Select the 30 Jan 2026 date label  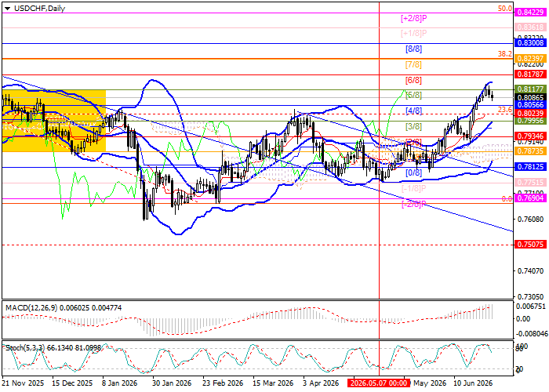171,383
